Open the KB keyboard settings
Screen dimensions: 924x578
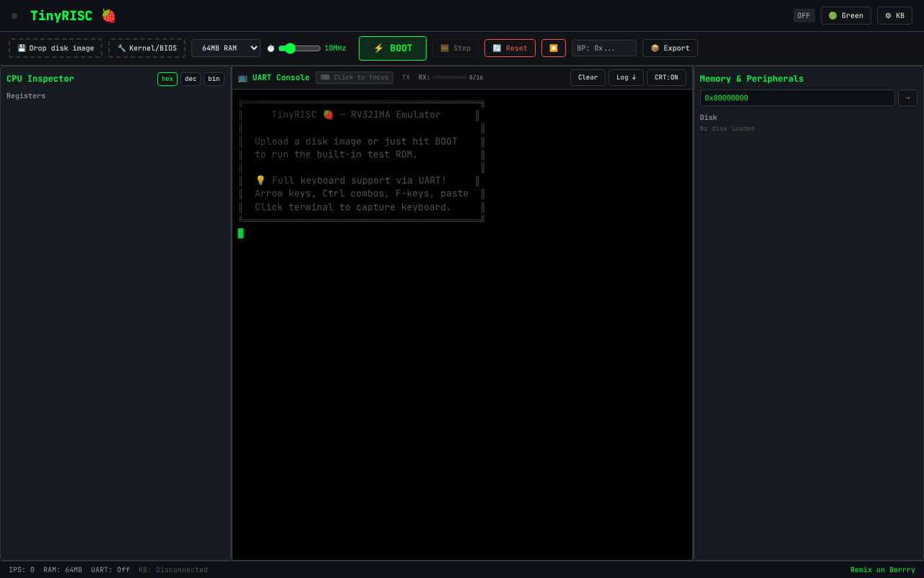click(x=894, y=16)
